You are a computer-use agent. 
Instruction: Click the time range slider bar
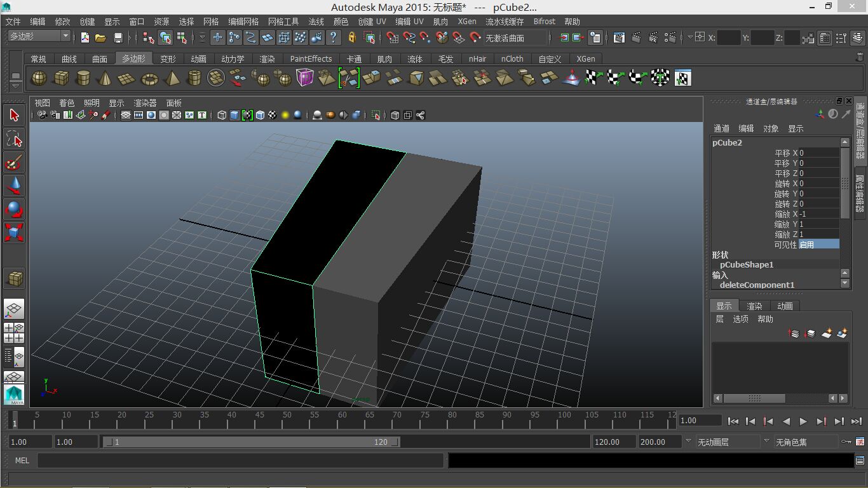[251, 442]
